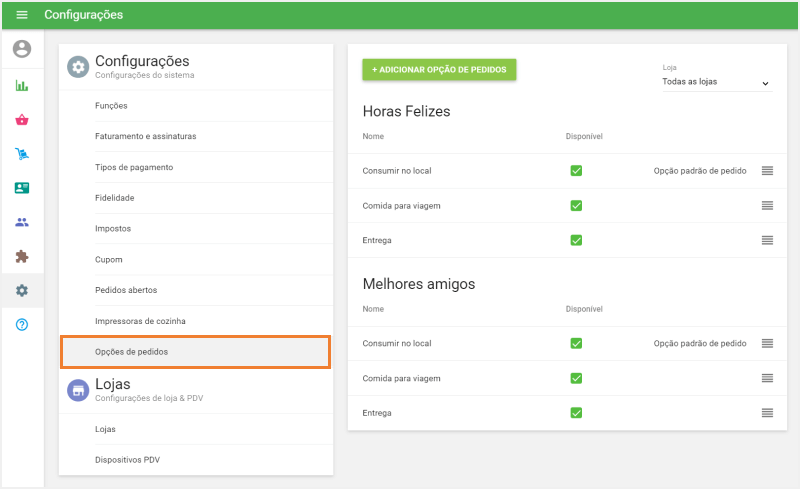Click drag handle for Comida para viagem, Melhores amigos
The width and height of the screenshot is (800, 489).
pyautogui.click(x=767, y=378)
